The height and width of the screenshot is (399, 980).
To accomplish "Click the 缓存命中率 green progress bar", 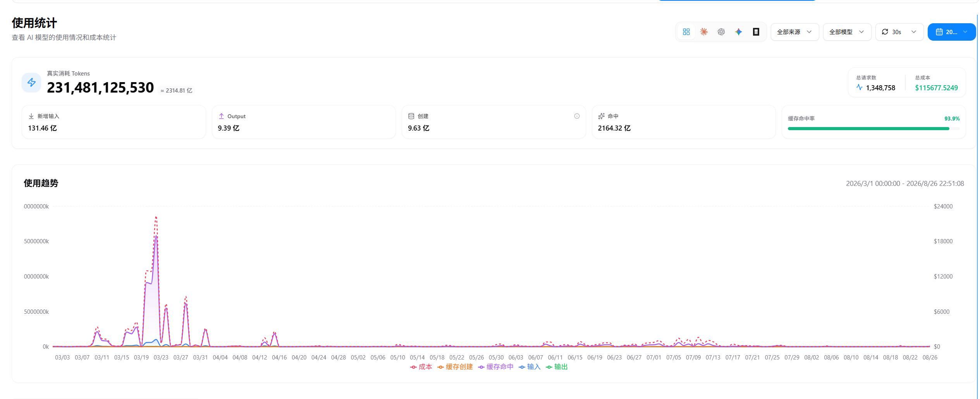I will pos(873,129).
